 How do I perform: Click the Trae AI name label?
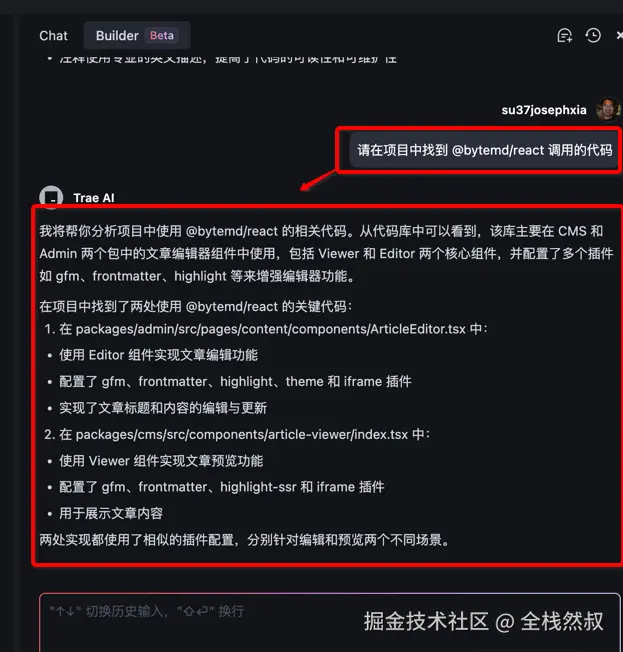click(94, 198)
